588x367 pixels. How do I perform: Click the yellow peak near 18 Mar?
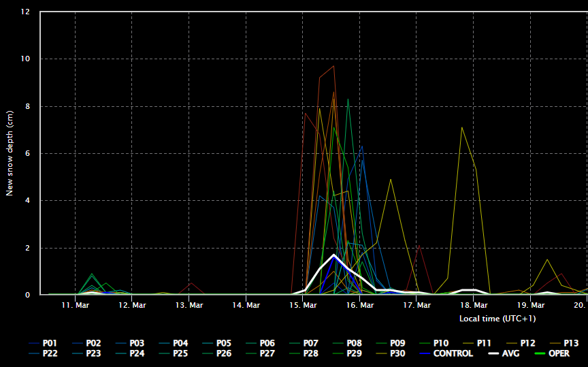point(462,127)
